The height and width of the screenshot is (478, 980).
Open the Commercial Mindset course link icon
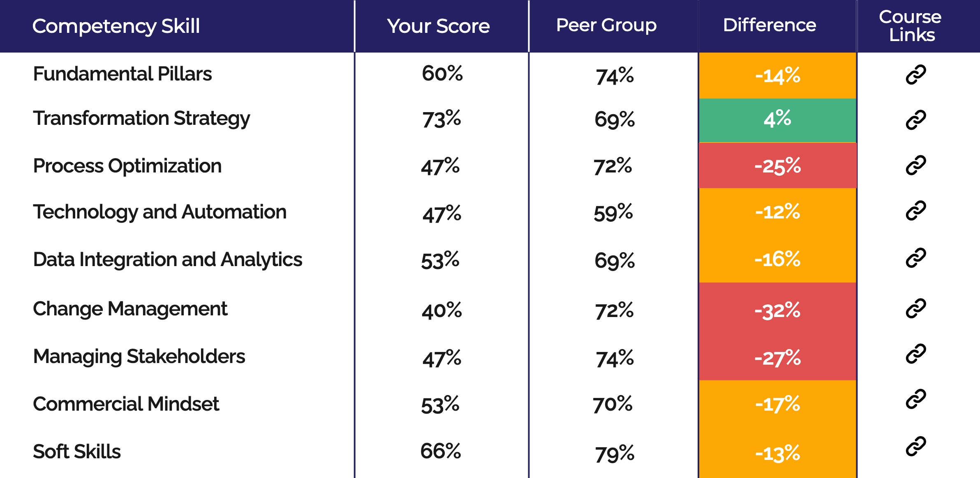(916, 399)
